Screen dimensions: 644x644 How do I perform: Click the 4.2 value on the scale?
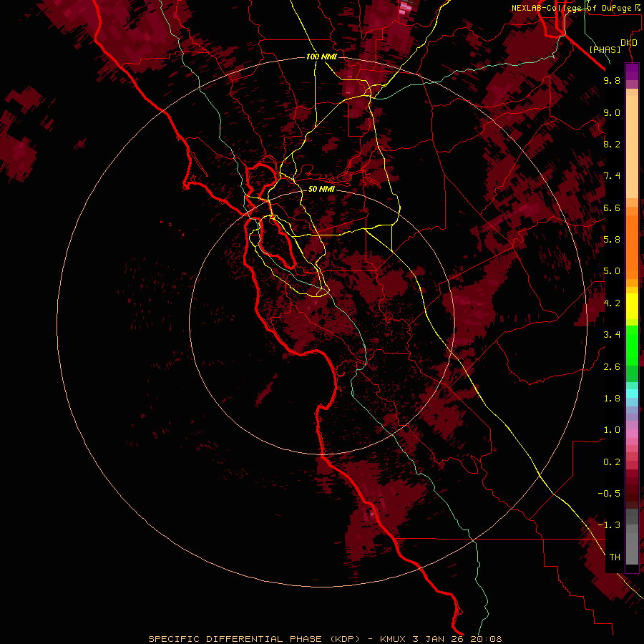pos(612,303)
